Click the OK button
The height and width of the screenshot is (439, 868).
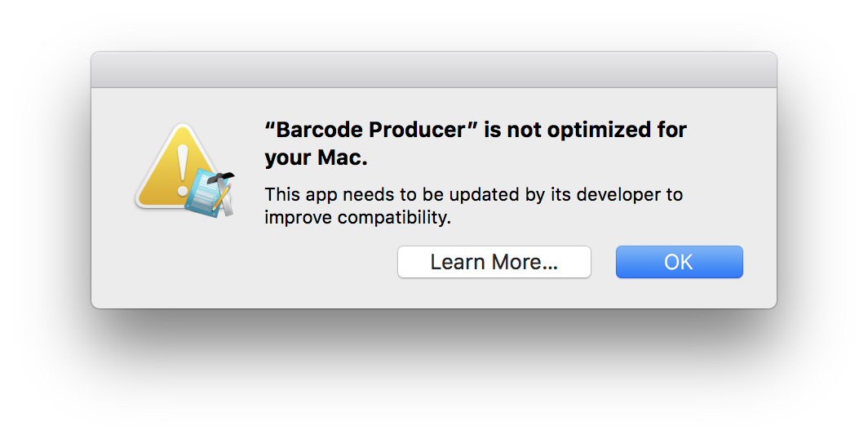click(679, 262)
